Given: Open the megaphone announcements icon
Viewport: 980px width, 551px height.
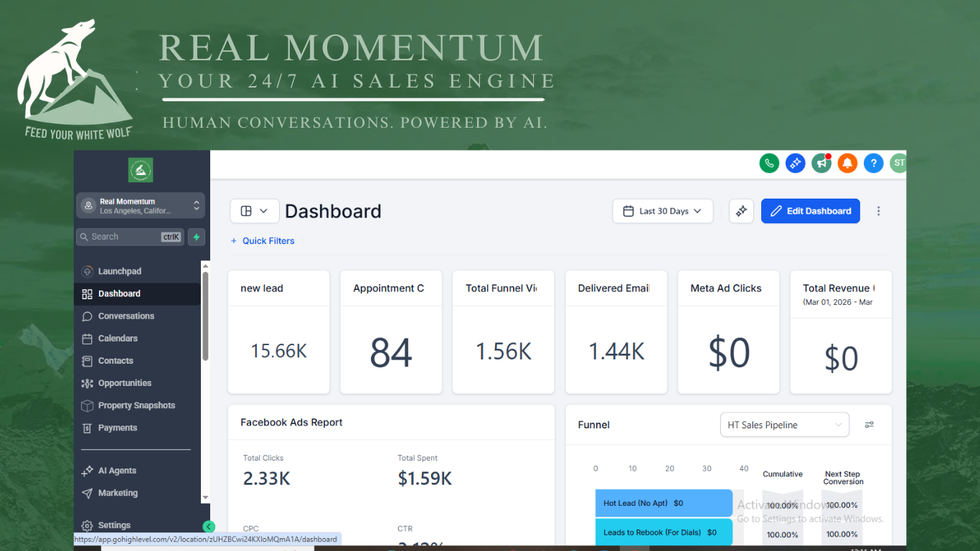Looking at the screenshot, I should (821, 164).
